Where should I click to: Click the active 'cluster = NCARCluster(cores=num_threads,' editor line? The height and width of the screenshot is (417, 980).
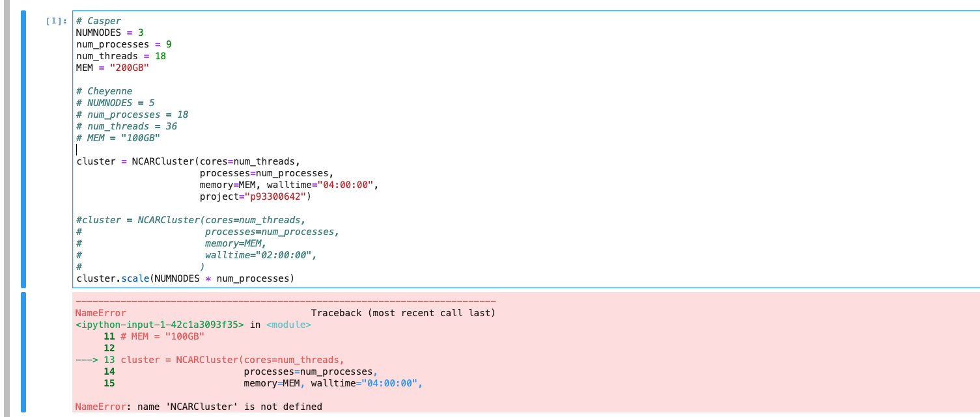188,161
